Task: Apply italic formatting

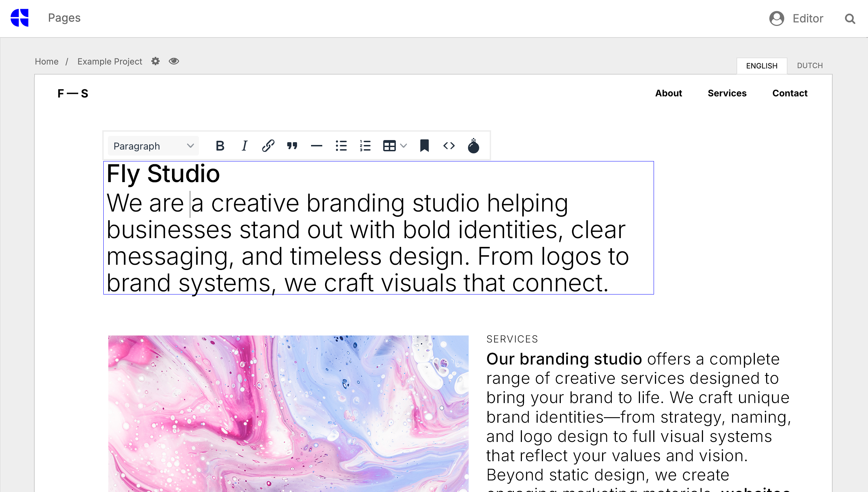Action: coord(244,146)
